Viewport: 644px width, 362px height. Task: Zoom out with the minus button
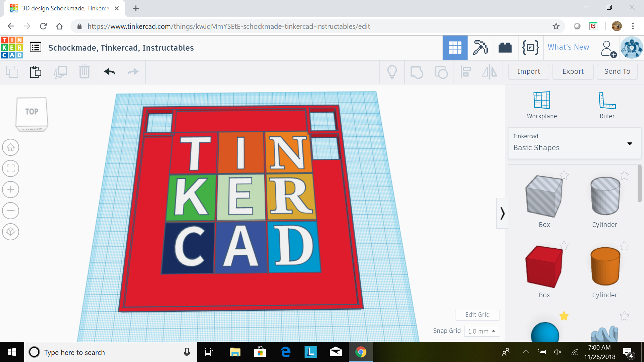[x=11, y=211]
